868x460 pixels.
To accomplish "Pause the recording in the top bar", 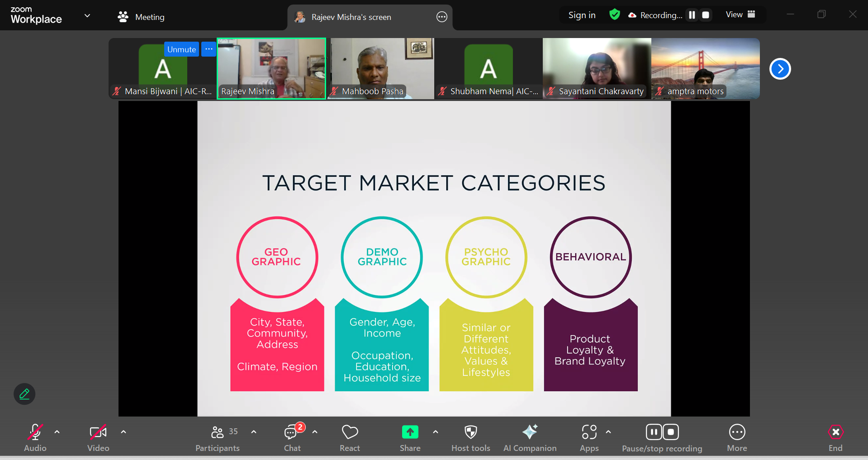I will click(692, 15).
